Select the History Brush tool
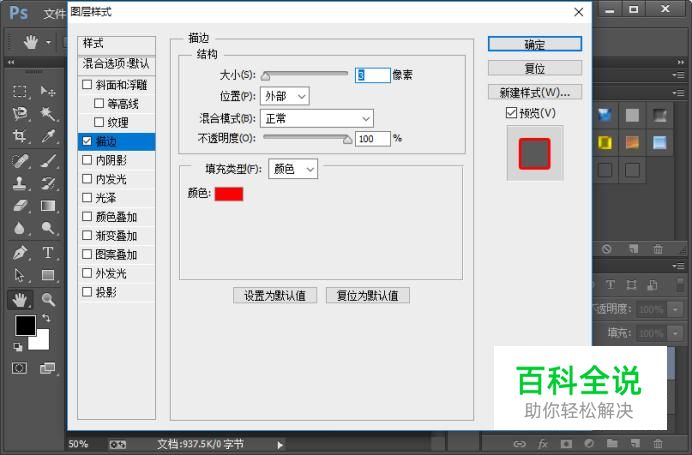Screen dimensions: 692x455 point(48,183)
